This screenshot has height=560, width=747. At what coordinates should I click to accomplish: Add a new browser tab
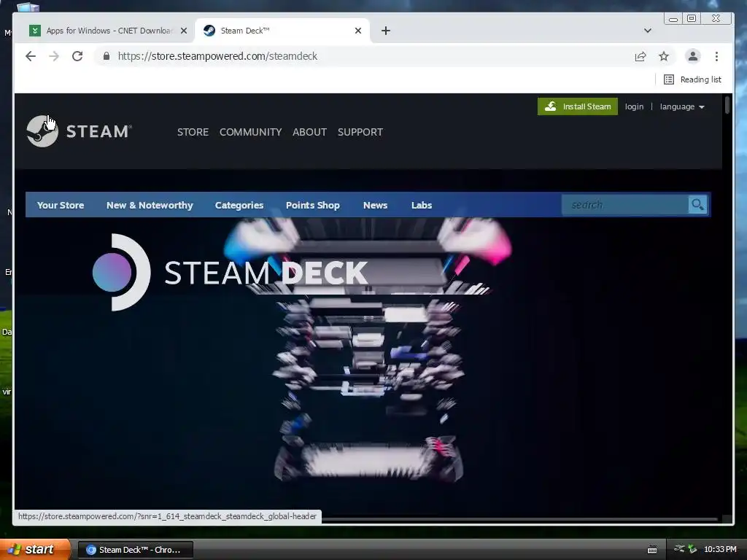pyautogui.click(x=386, y=31)
